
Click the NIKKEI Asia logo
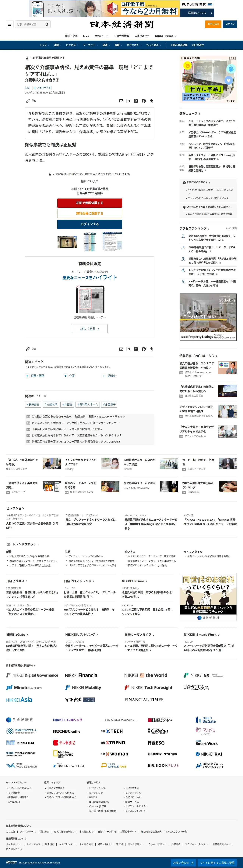19,700
